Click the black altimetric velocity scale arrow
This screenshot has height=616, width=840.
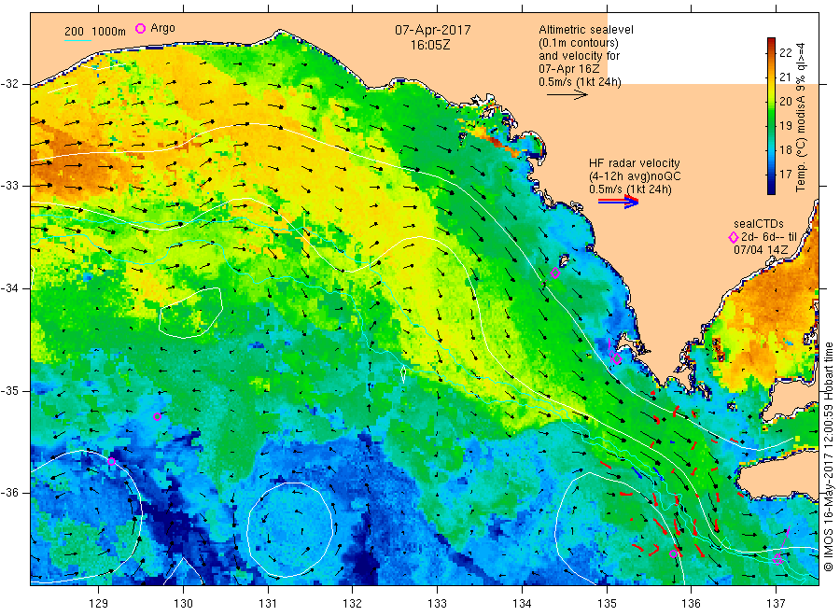(x=567, y=95)
